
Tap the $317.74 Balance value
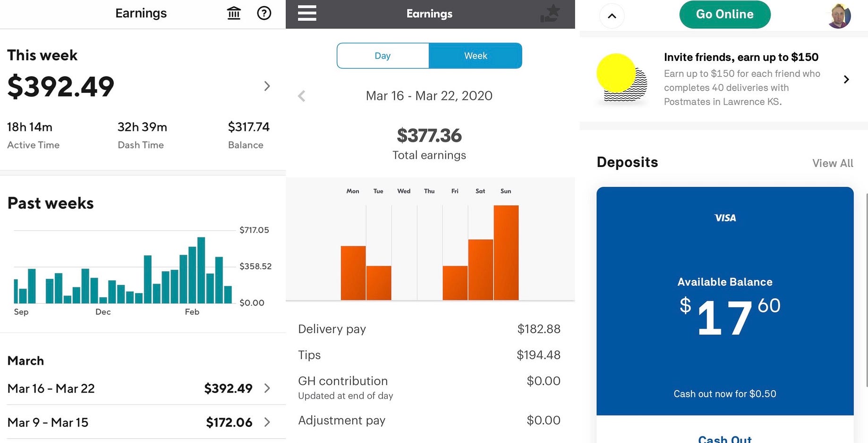coord(248,127)
